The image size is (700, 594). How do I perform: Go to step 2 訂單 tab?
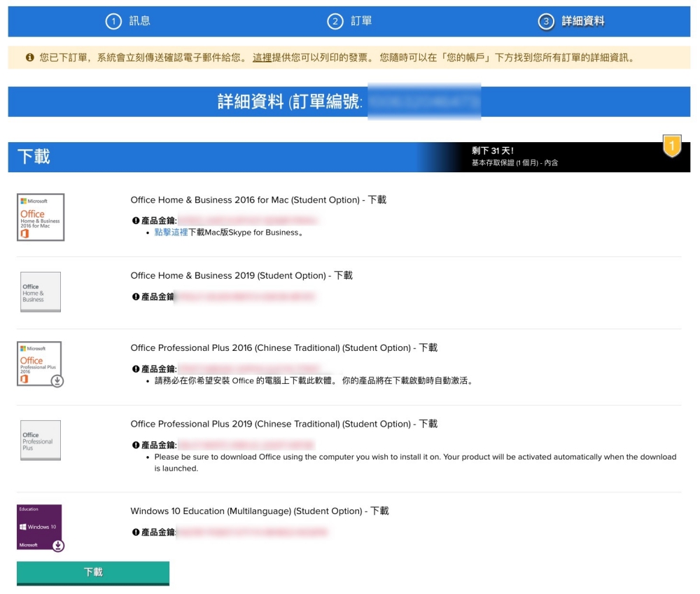[350, 21]
